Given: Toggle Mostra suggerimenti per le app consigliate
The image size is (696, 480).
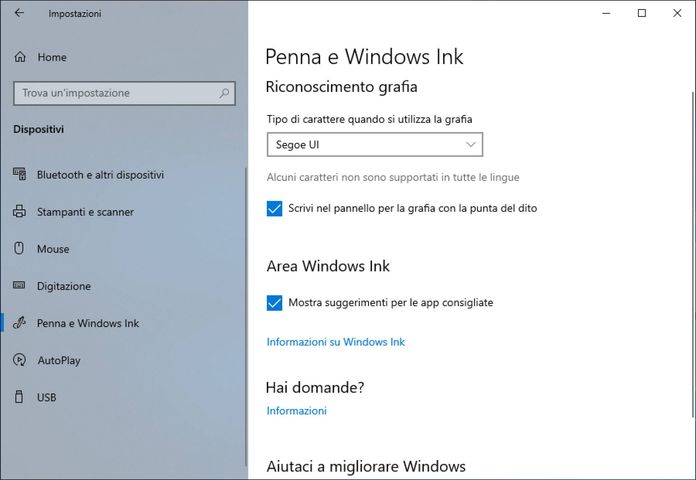Looking at the screenshot, I should click(x=275, y=302).
